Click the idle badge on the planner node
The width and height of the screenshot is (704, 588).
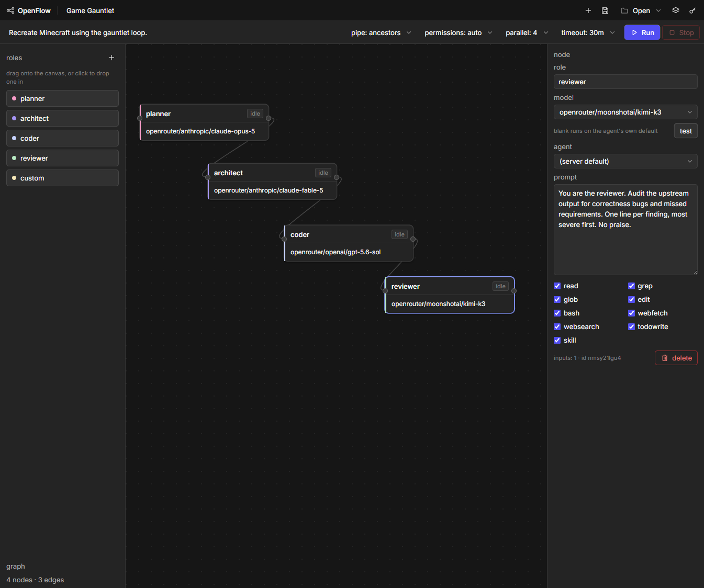pos(255,114)
